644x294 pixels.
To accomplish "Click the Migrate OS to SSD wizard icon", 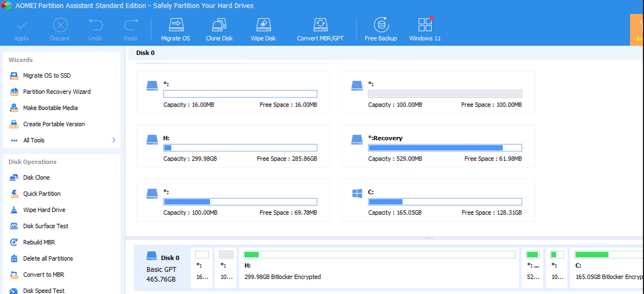I will coord(14,75).
